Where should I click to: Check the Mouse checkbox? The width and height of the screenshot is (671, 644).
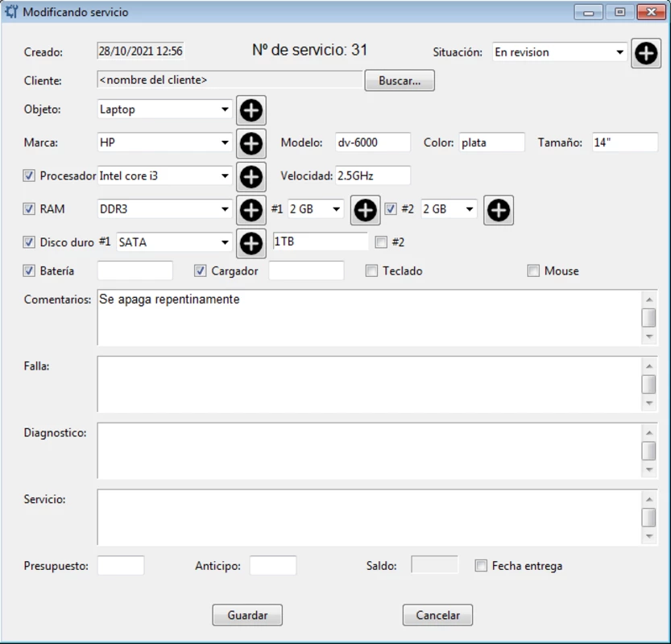tap(533, 271)
